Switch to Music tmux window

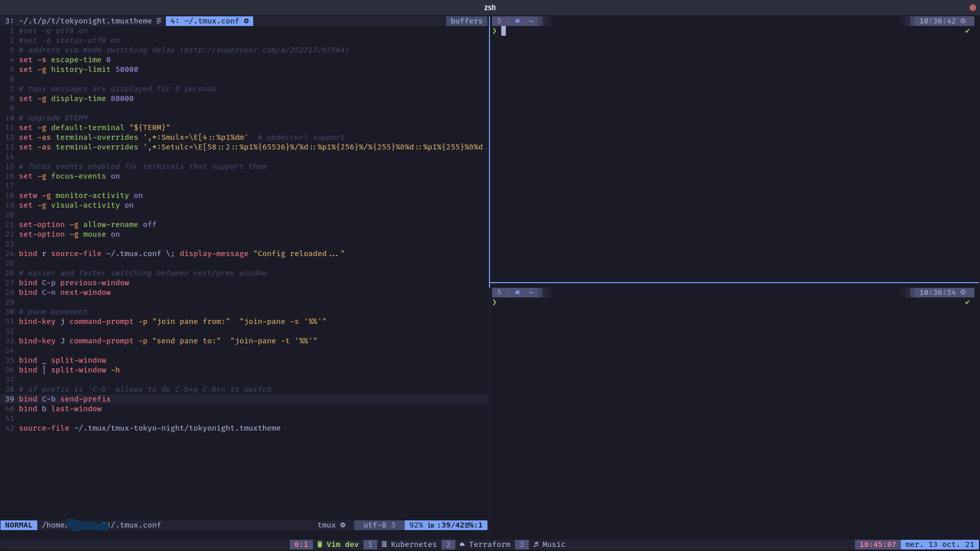point(553,544)
